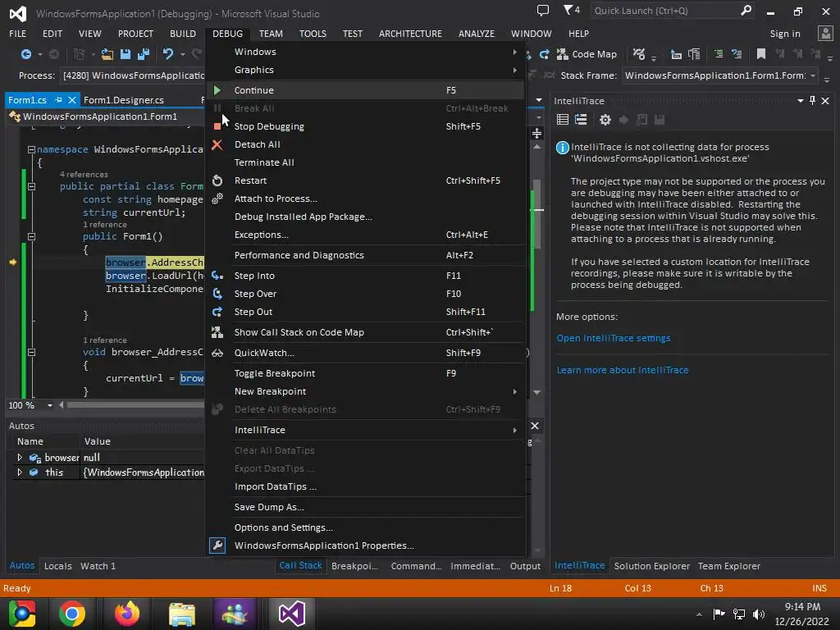Open the Stack Frame dropdown

click(x=813, y=75)
